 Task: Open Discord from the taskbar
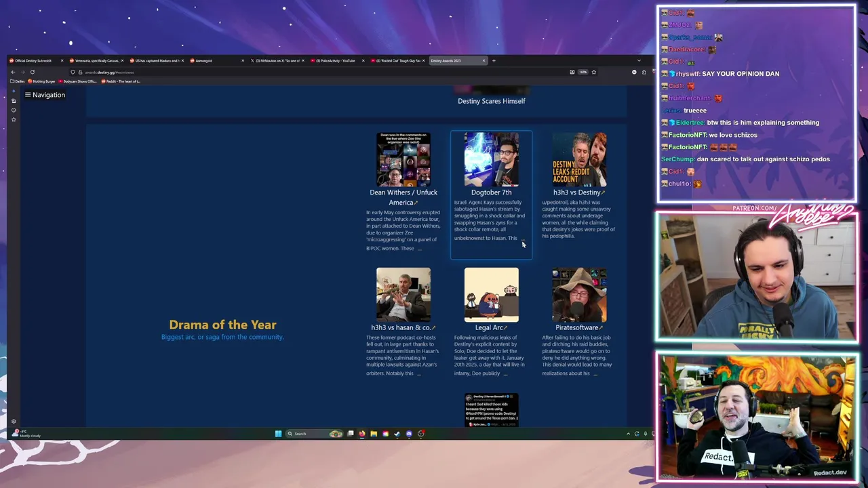coord(409,434)
